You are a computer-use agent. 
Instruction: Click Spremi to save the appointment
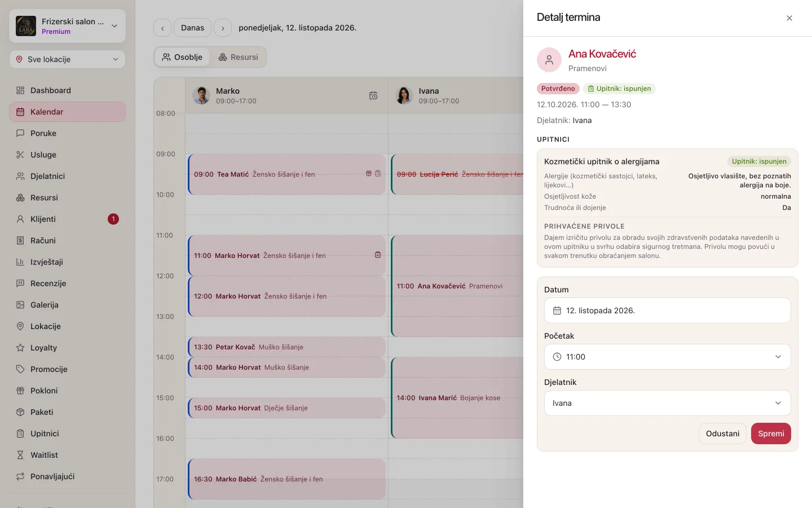coord(771,433)
